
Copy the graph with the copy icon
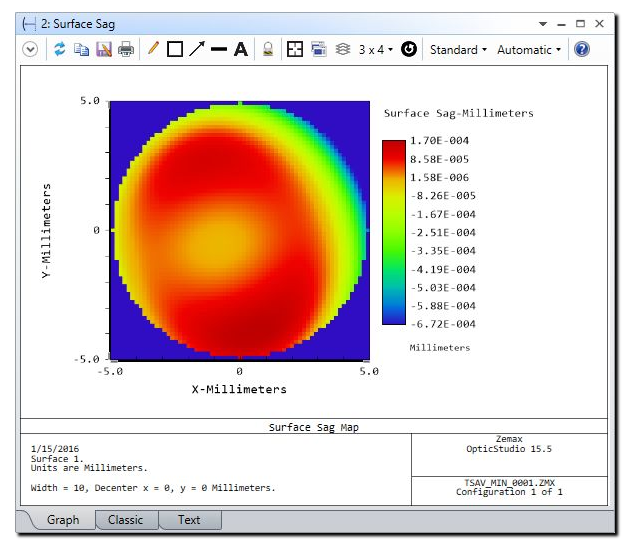point(81,50)
